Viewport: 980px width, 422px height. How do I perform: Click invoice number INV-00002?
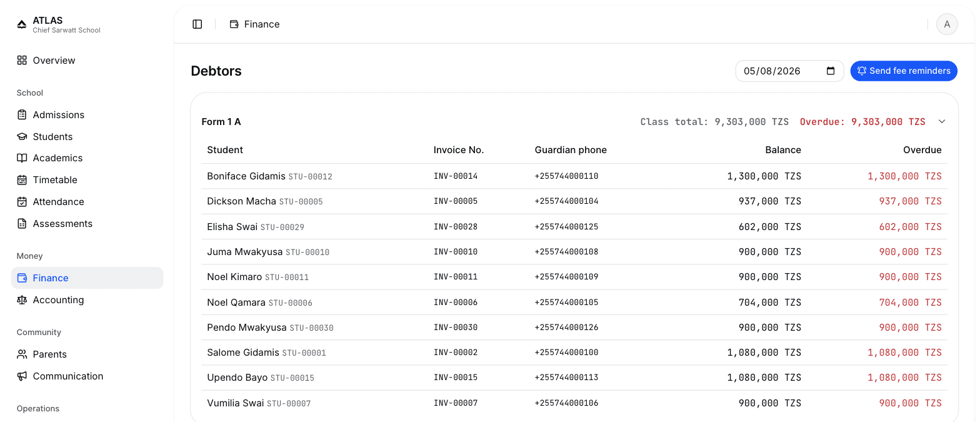456,353
